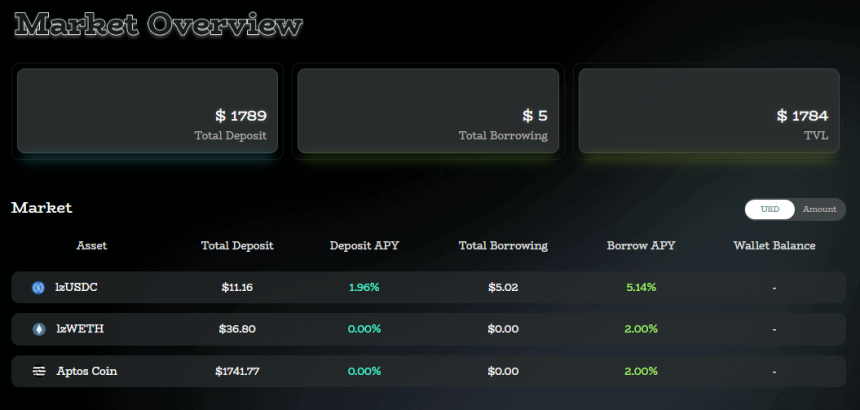Image resolution: width=860 pixels, height=410 pixels.
Task: Toggle market display to Amount
Action: point(819,209)
